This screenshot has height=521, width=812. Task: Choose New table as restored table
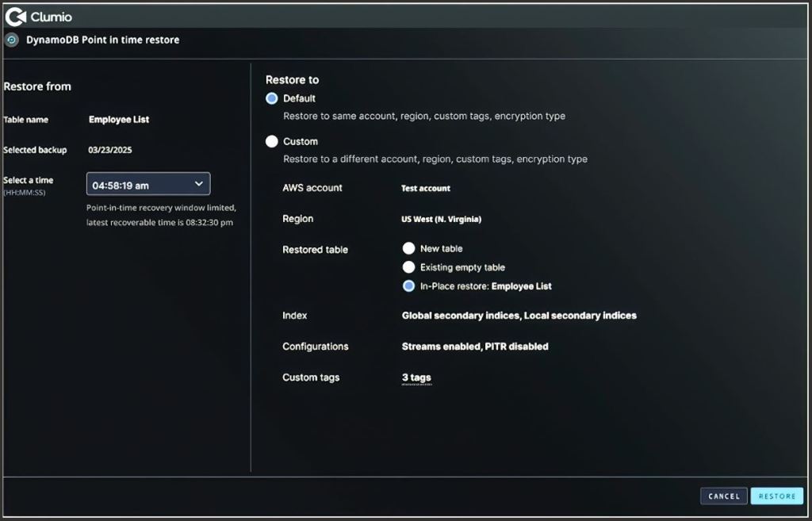(x=408, y=248)
